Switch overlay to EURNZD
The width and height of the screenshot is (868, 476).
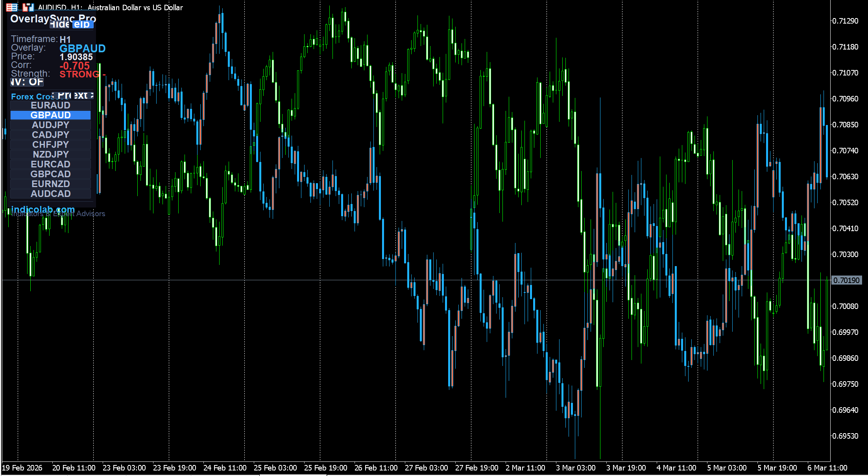pos(50,184)
